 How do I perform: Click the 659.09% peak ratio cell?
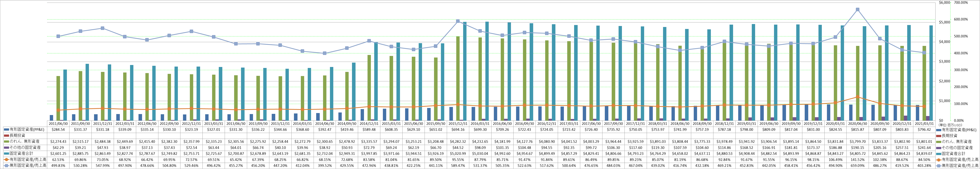(857, 166)
